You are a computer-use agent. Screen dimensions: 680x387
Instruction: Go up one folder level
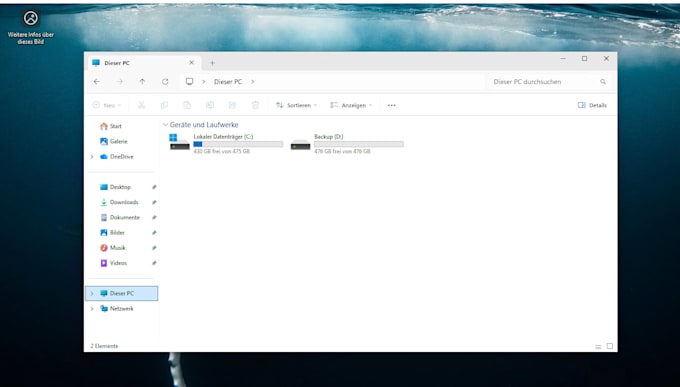click(x=142, y=82)
